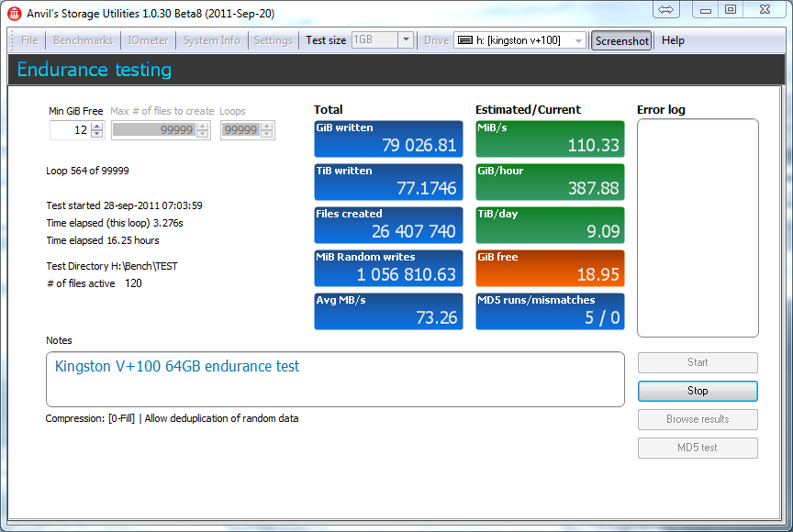Decrease Min GiB Free value
Screen dimensions: 793x532
point(97,134)
